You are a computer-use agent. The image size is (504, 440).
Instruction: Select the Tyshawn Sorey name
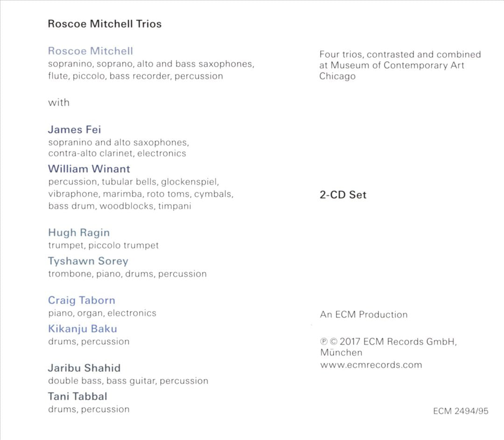coord(88,261)
